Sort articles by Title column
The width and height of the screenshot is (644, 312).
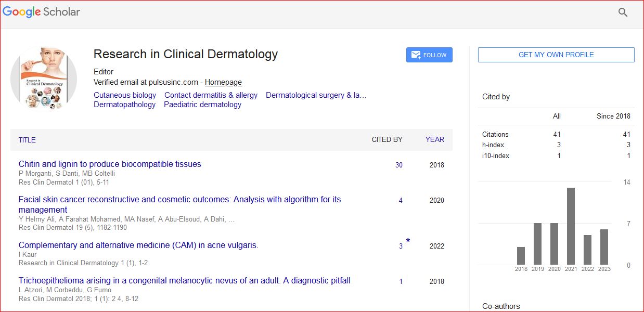coord(27,140)
